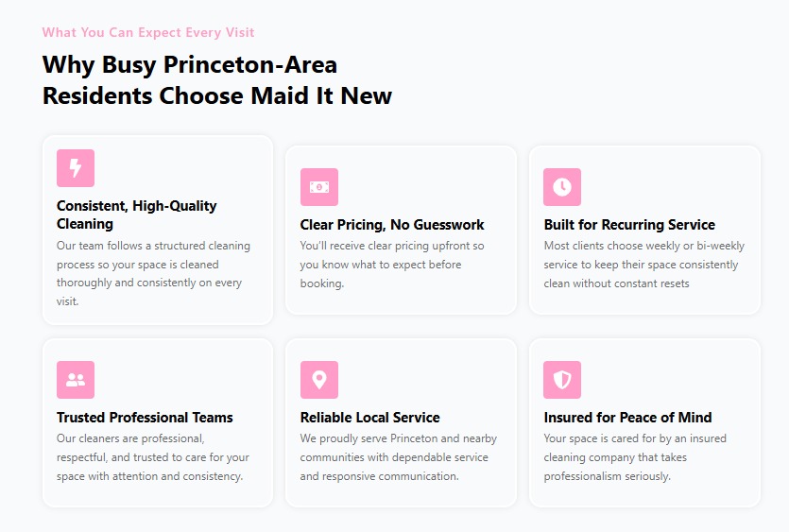
Task: Click the people group teams icon
Action: pos(76,380)
